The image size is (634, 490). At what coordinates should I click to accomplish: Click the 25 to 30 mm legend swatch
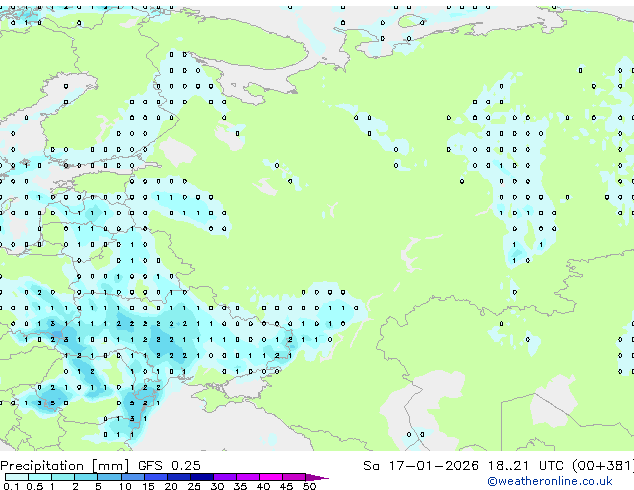point(201,477)
